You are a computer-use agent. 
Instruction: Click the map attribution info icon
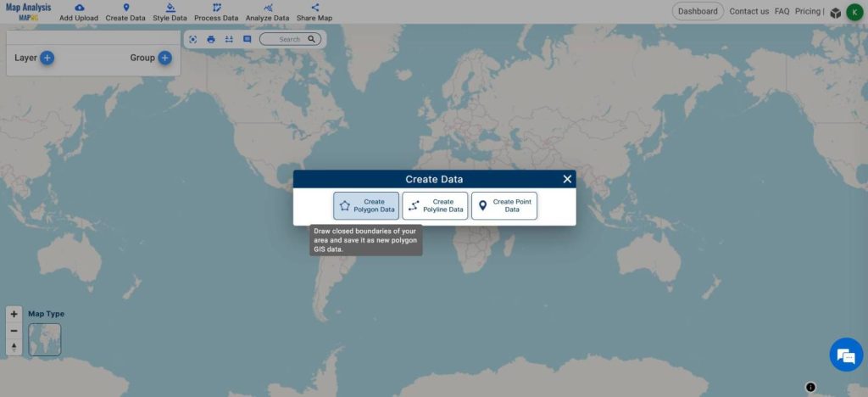810,387
